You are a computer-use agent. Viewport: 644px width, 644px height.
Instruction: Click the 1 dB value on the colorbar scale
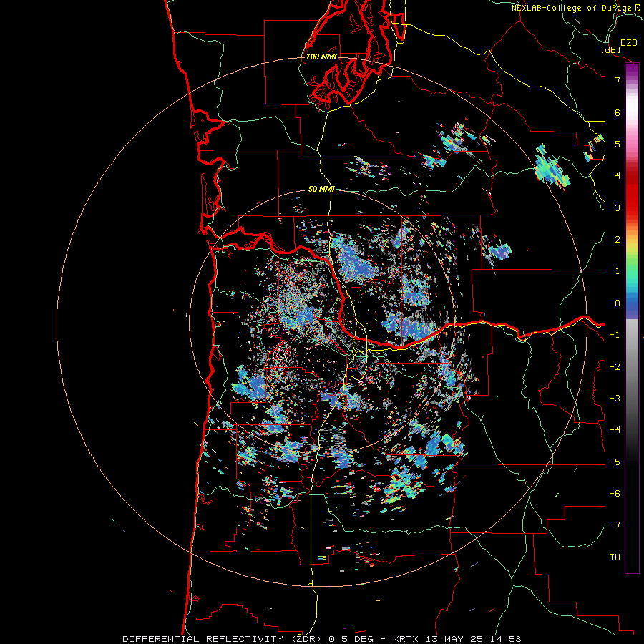coord(618,271)
